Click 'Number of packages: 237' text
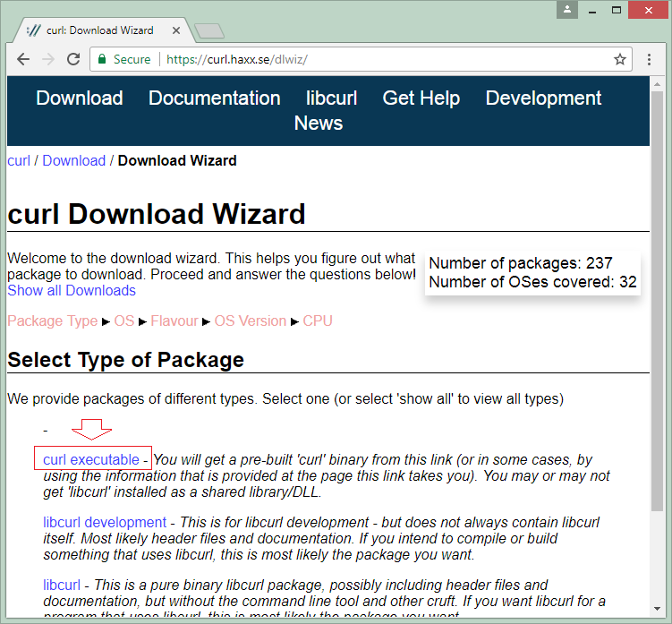The height and width of the screenshot is (624, 672). [521, 263]
